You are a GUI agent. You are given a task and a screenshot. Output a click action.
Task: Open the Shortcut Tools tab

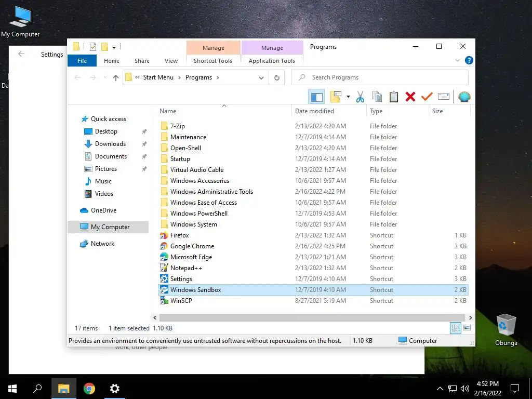pyautogui.click(x=213, y=61)
